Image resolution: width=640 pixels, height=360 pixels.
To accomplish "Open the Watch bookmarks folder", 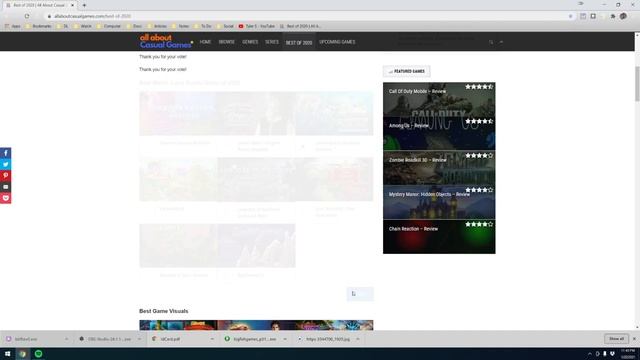I will (82, 26).
